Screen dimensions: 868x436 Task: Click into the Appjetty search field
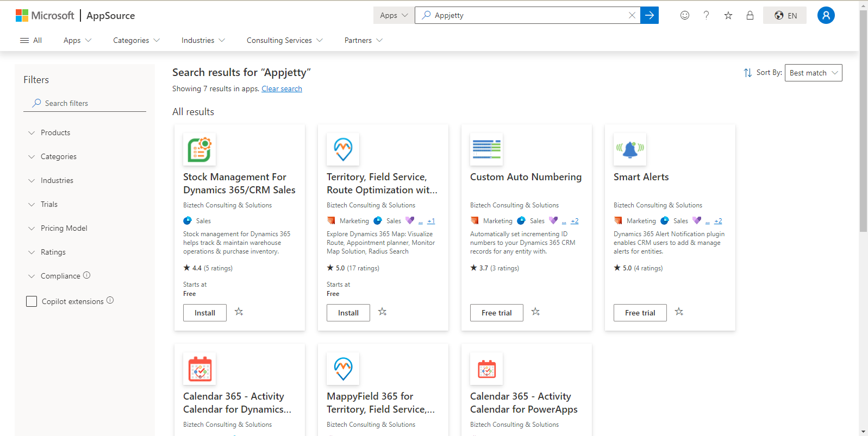tap(527, 15)
